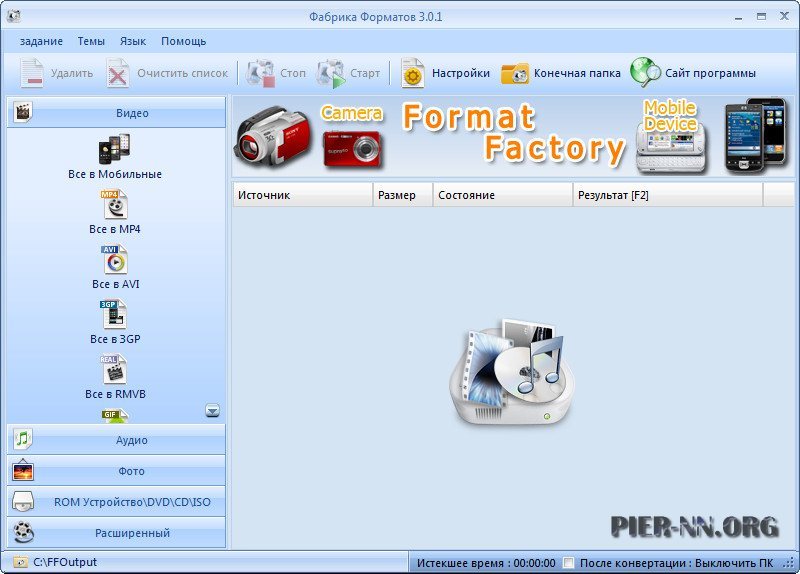
Task: Click the Очистить список icon
Action: click(117, 73)
